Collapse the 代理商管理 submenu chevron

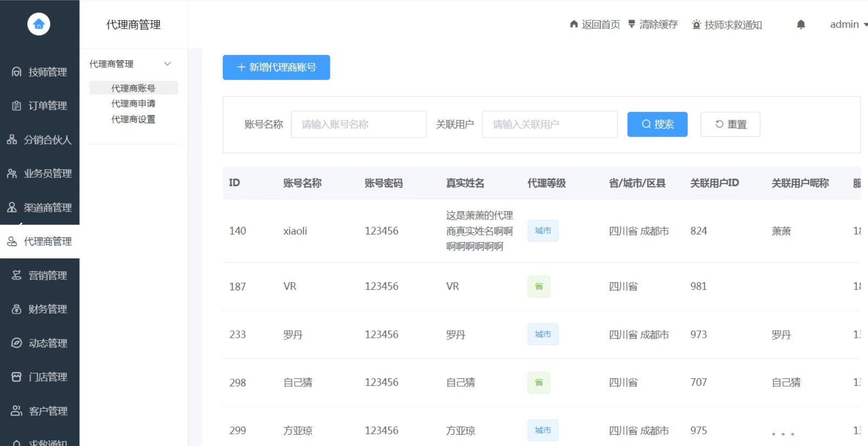point(167,64)
